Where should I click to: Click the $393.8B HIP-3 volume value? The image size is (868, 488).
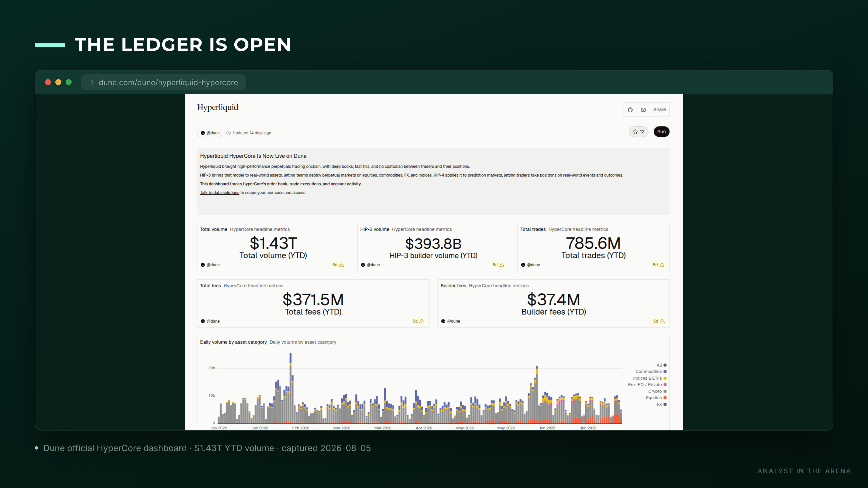tap(433, 243)
